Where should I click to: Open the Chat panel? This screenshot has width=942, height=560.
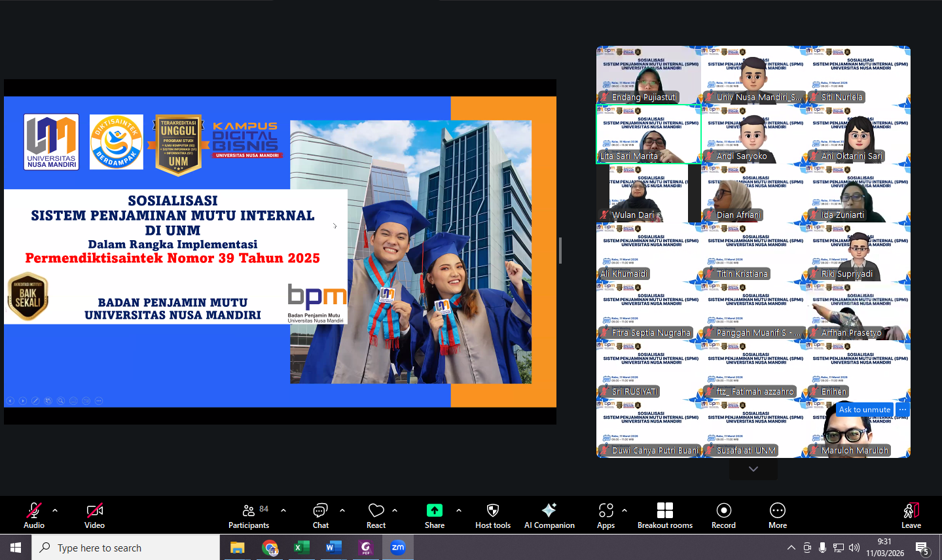coord(320,510)
